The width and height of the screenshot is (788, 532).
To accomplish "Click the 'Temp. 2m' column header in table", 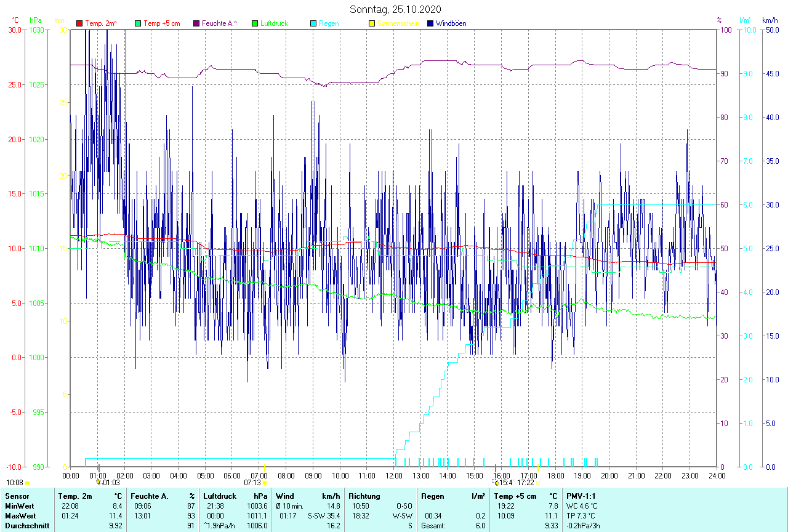I will [75, 496].
